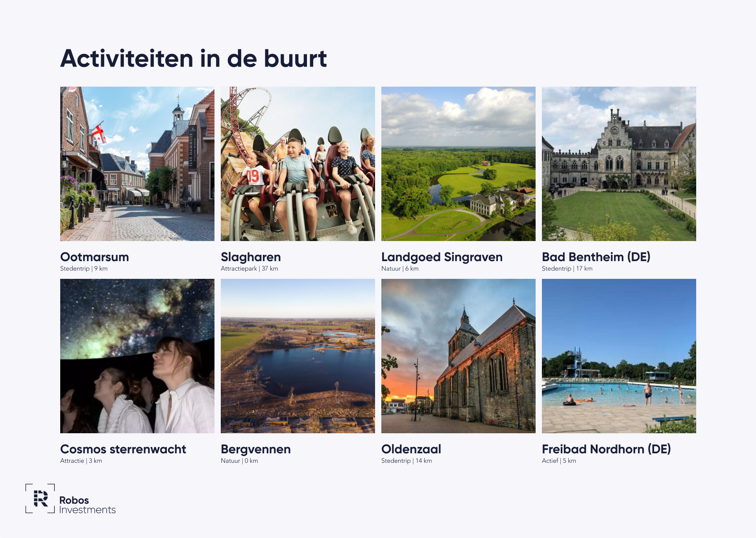The height and width of the screenshot is (538, 756).
Task: Open the Landgoed Singraven title
Action: 442,257
